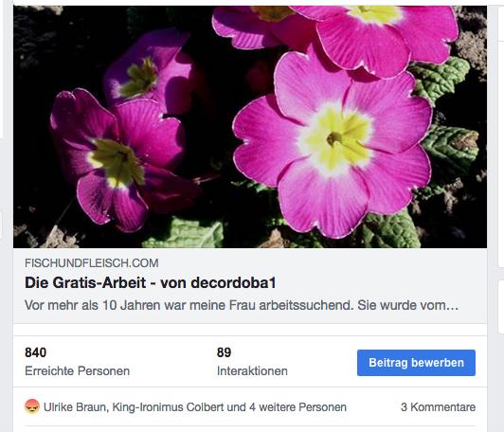The height and width of the screenshot is (432, 504).
Task: View the 840 Erreichte Personen statistic
Action: (x=77, y=361)
